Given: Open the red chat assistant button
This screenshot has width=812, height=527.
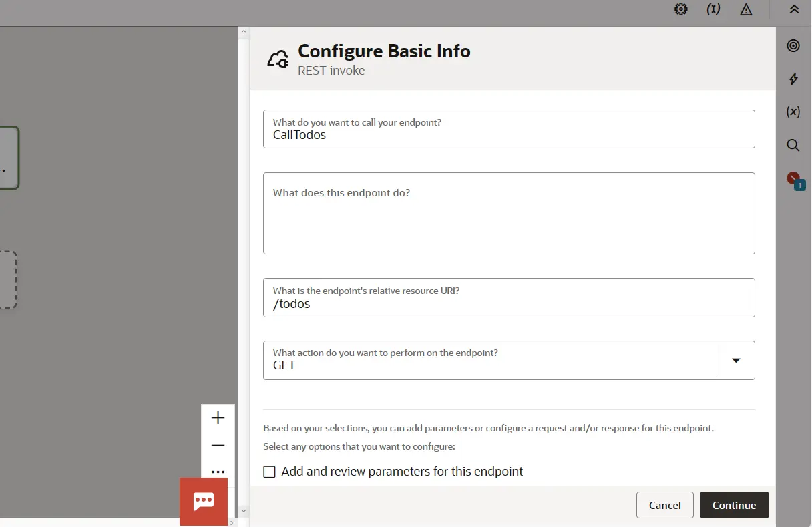Looking at the screenshot, I should pyautogui.click(x=204, y=501).
